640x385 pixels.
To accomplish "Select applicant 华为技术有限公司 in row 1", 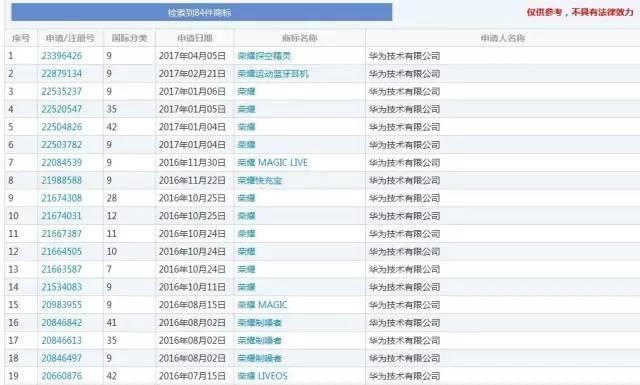I will (404, 56).
